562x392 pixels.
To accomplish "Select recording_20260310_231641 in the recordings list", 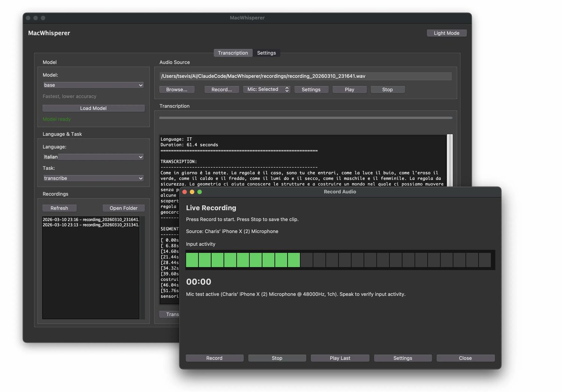I will click(91, 219).
